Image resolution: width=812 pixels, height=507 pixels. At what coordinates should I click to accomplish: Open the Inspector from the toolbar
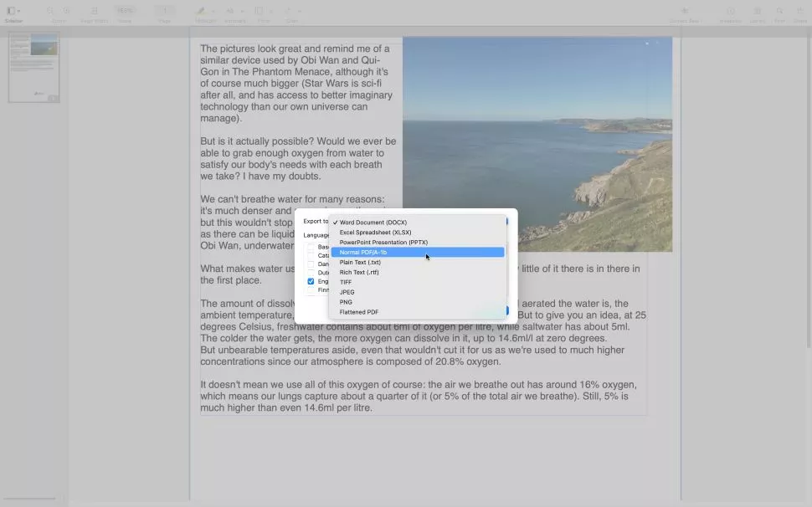[730, 12]
